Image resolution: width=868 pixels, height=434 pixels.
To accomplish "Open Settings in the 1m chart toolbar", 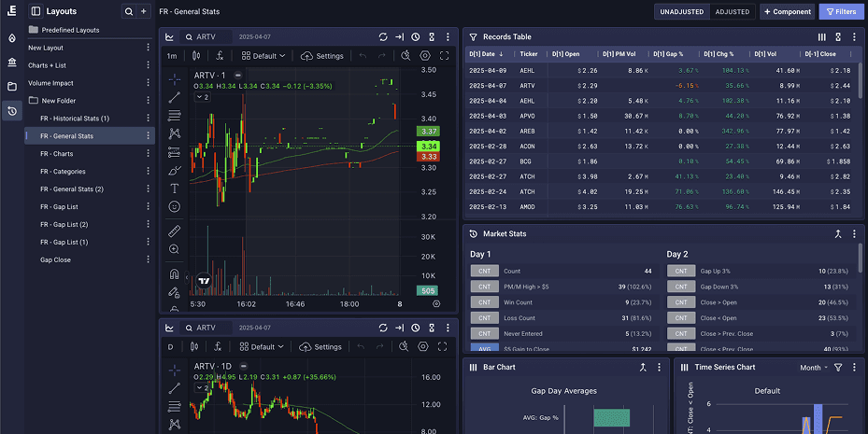I will (x=322, y=56).
